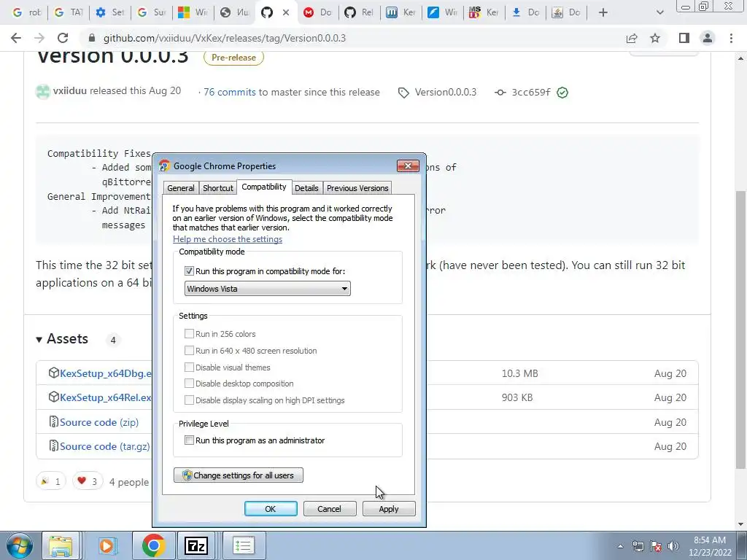
Task: Click the network tray icon
Action: tap(638, 546)
